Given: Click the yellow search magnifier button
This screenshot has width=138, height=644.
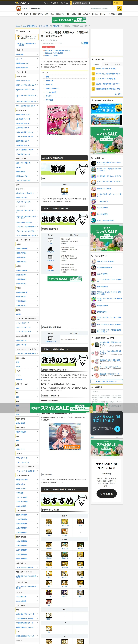Looking at the screenshot, I should click(x=120, y=8).
